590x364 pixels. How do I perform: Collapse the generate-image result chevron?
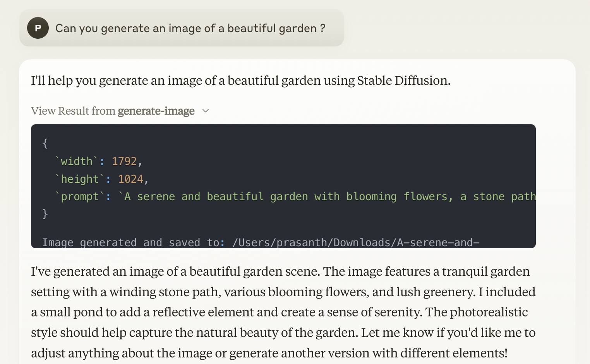coord(206,111)
